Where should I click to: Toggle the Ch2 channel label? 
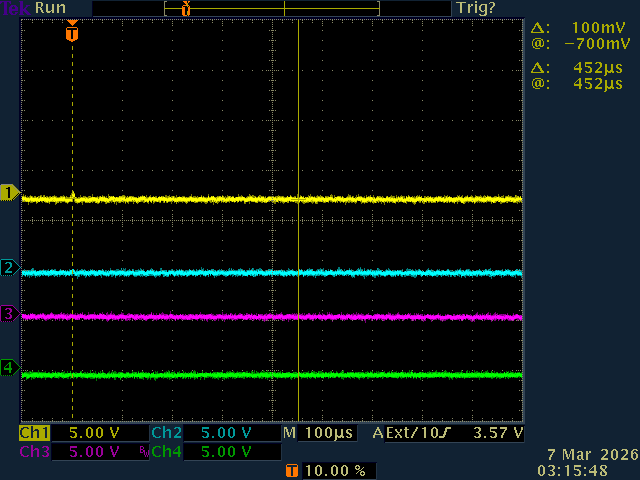(165, 434)
